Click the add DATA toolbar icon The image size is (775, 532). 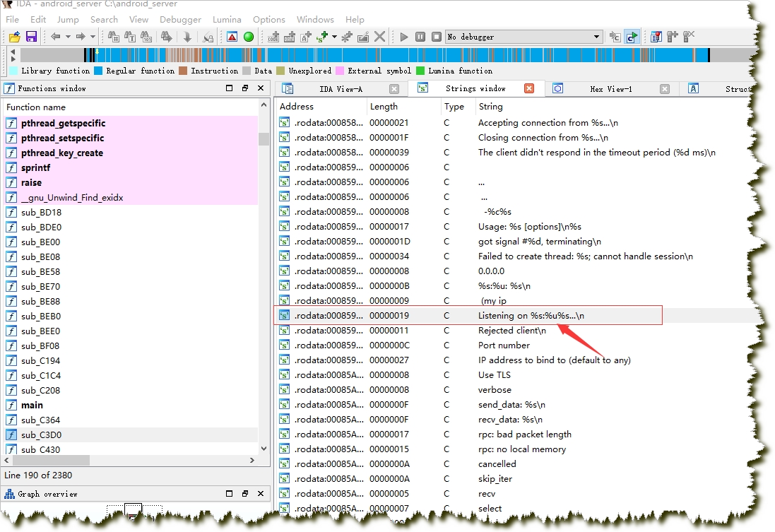click(x=290, y=37)
